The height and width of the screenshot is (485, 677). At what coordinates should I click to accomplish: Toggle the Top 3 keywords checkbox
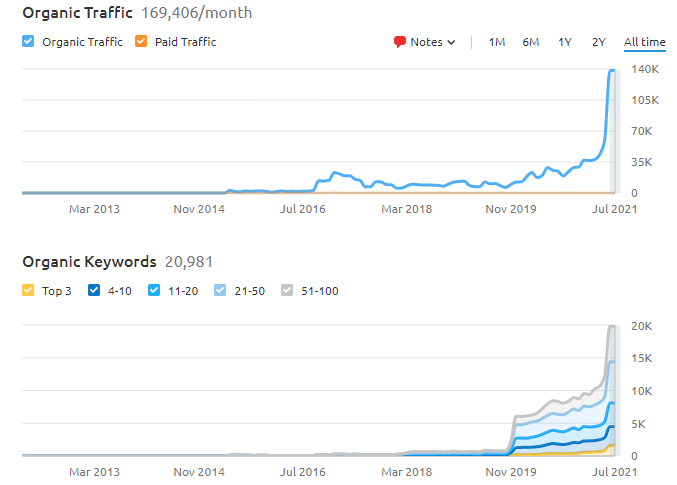click(28, 290)
